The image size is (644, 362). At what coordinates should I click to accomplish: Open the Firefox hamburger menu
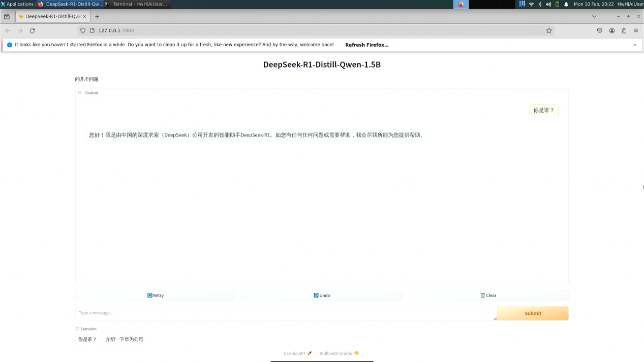pyautogui.click(x=635, y=30)
